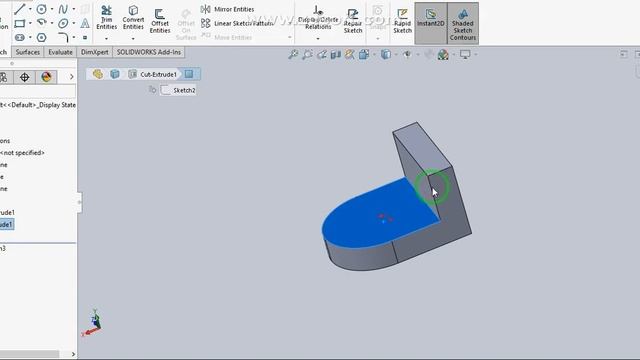Viewport: 640px width, 360px height.
Task: Open DimXpertManager crosshair tab
Action: [x=24, y=77]
